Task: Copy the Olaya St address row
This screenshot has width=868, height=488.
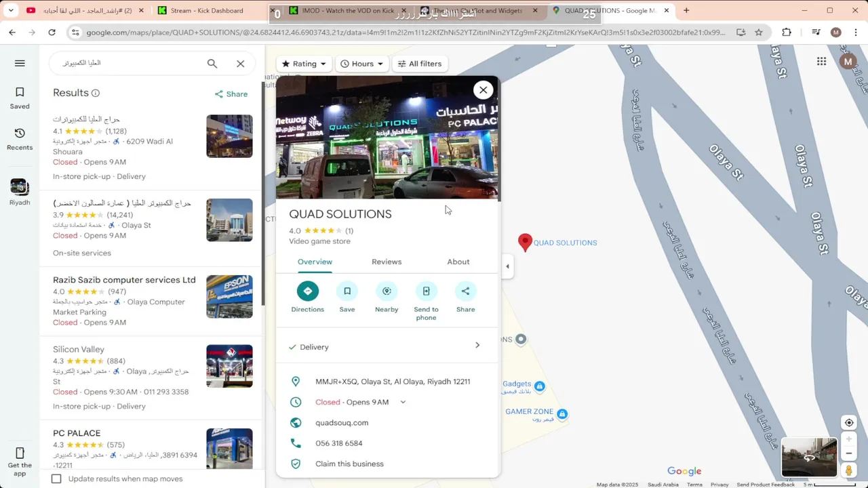Action: pyautogui.click(x=387, y=382)
